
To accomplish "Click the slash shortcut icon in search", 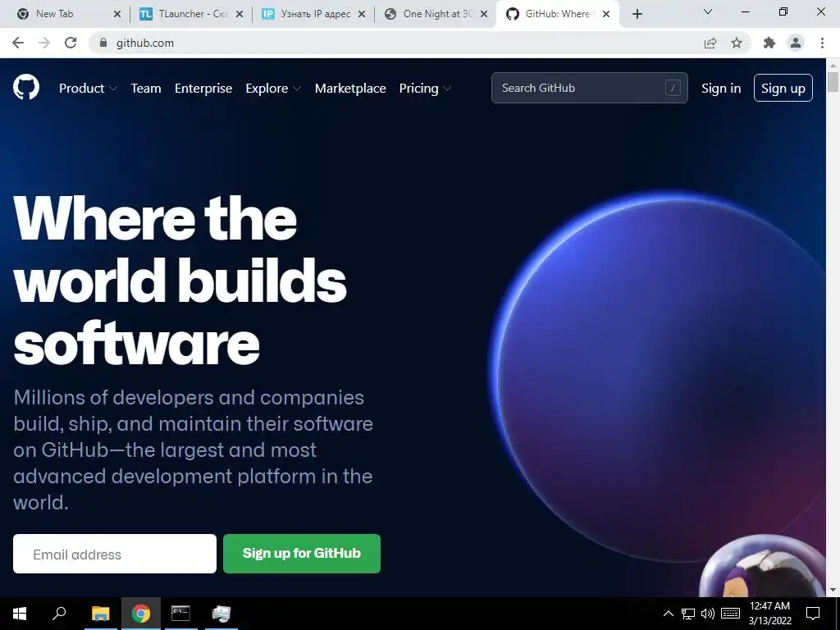I will click(673, 88).
